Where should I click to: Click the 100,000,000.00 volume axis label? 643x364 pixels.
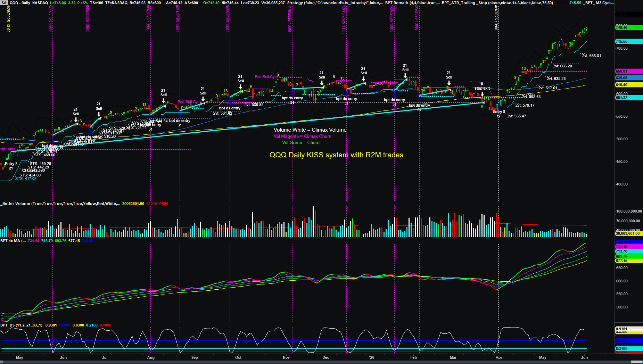629,211
